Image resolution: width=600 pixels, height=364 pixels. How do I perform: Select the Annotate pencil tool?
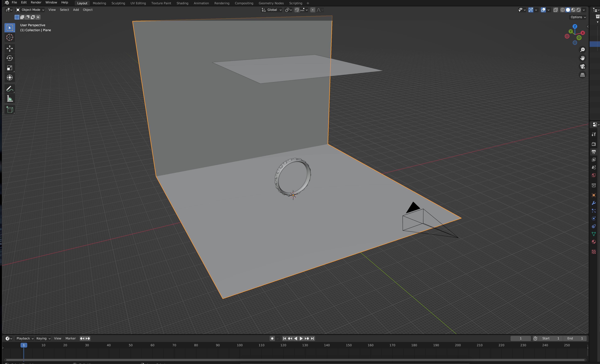point(10,89)
